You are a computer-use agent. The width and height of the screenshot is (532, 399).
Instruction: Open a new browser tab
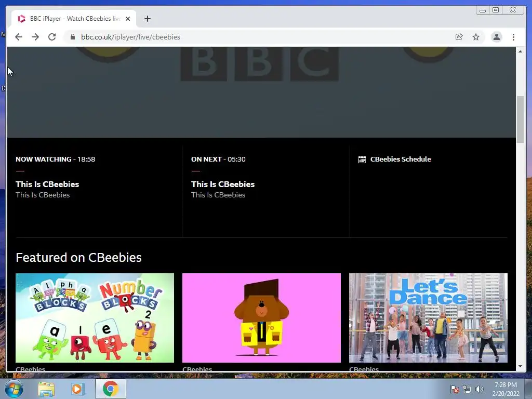point(147,19)
